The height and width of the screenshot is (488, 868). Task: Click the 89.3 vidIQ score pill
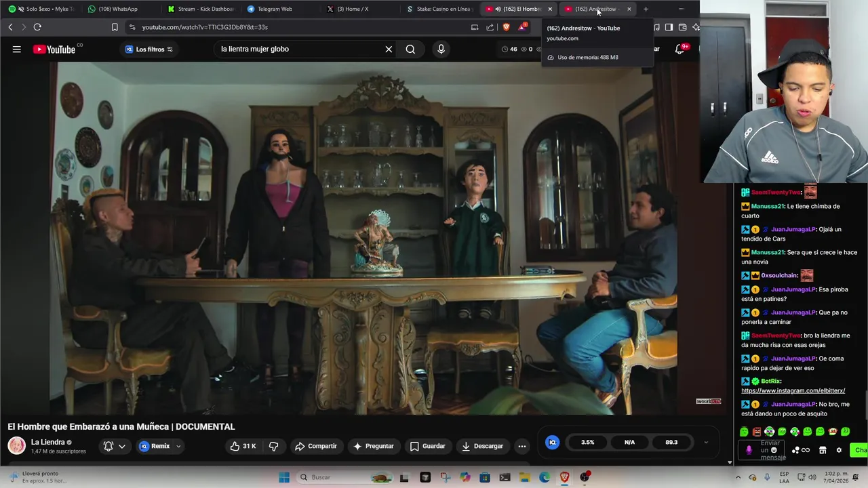tap(671, 442)
